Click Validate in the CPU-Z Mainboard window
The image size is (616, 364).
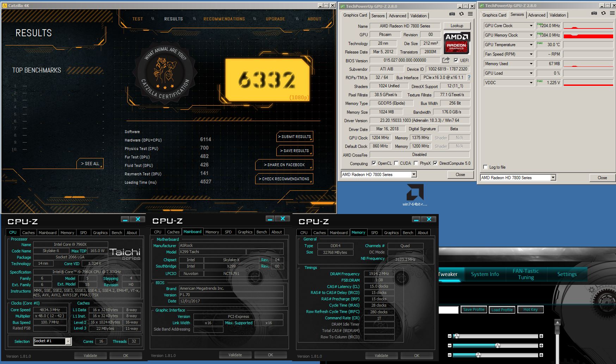point(235,355)
